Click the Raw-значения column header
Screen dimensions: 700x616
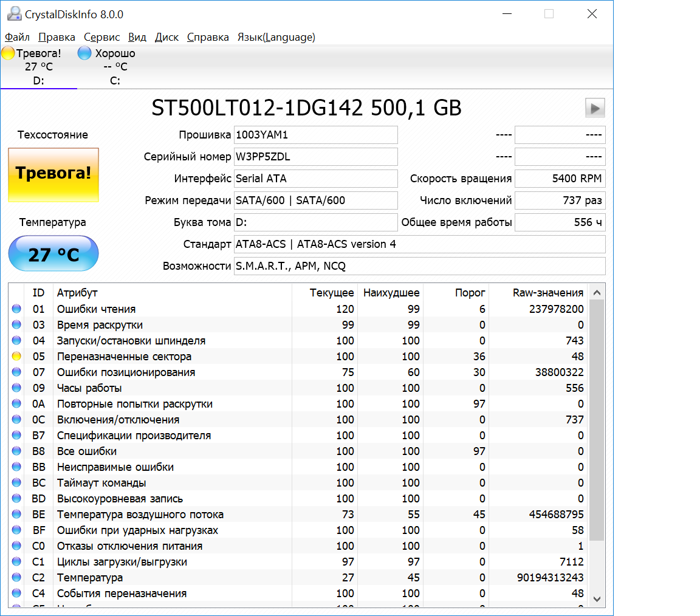(538, 293)
